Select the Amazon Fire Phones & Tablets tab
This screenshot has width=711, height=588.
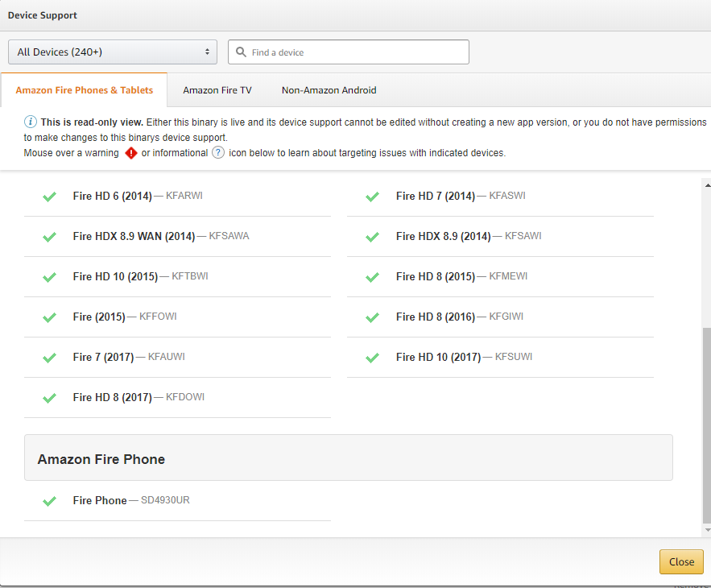[85, 90]
